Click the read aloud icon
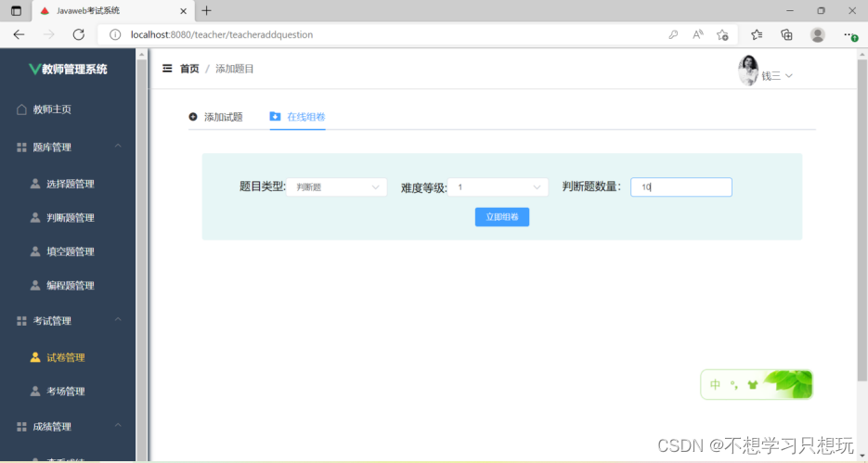Image resolution: width=868 pixels, height=463 pixels. 697,34
